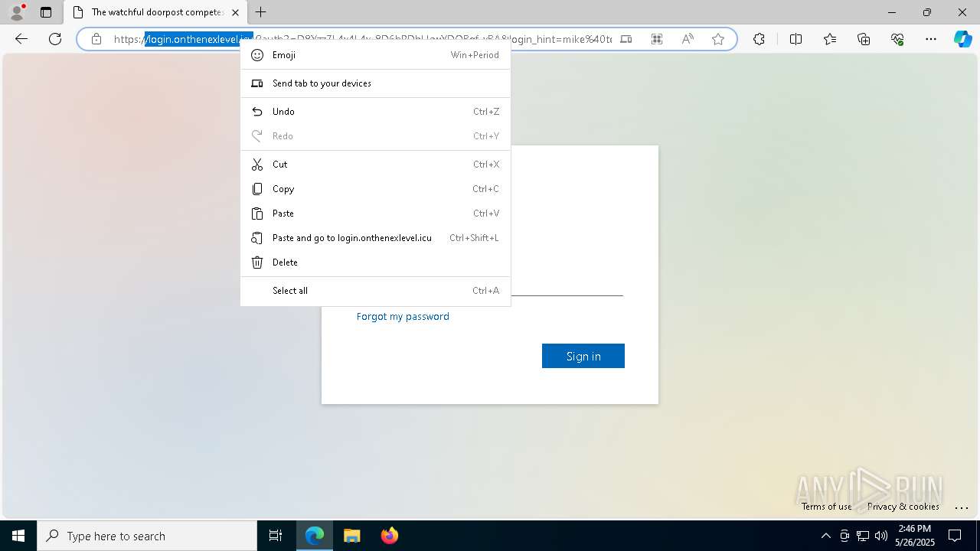
Task: Open Microsoft Edge taskbar icon
Action: click(x=315, y=536)
